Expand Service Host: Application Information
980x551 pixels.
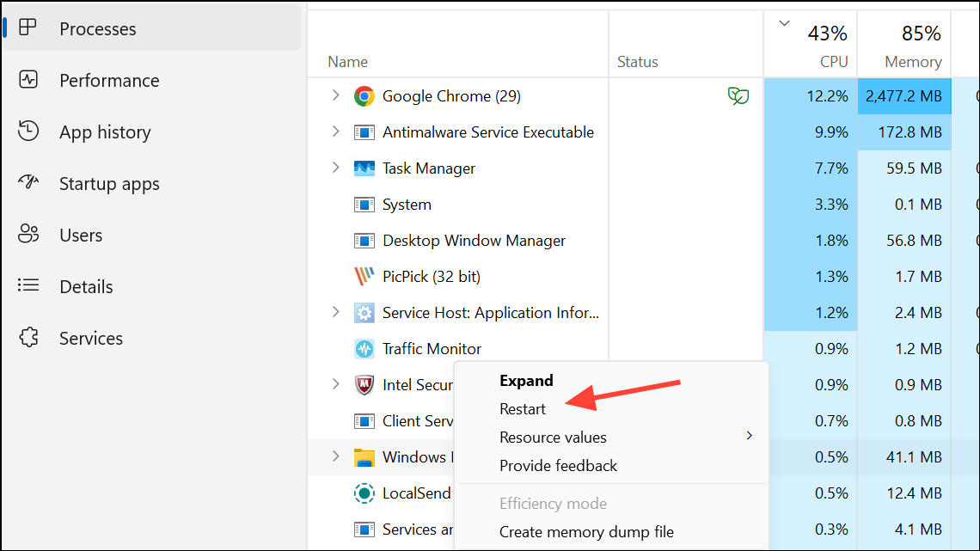[x=335, y=312]
